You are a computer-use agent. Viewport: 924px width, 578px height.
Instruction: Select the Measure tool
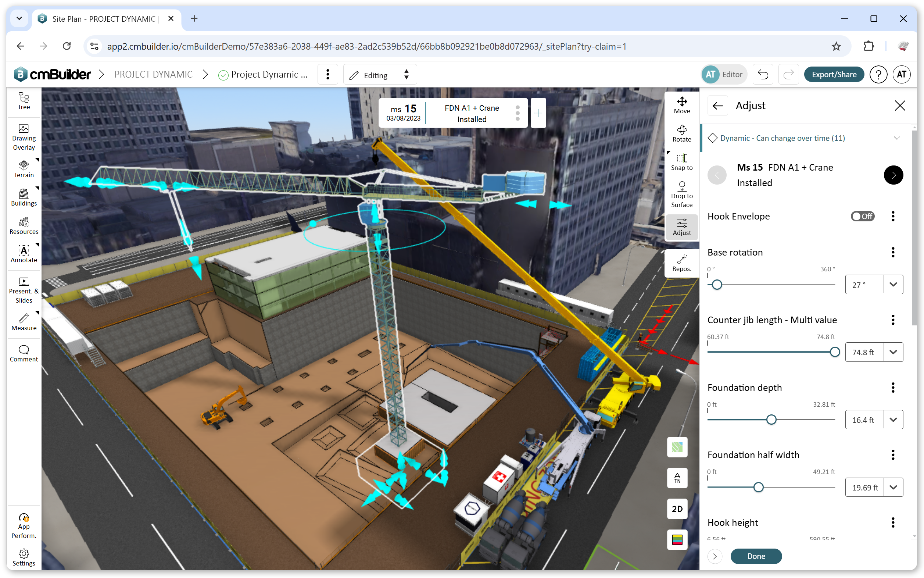pyautogui.click(x=24, y=322)
